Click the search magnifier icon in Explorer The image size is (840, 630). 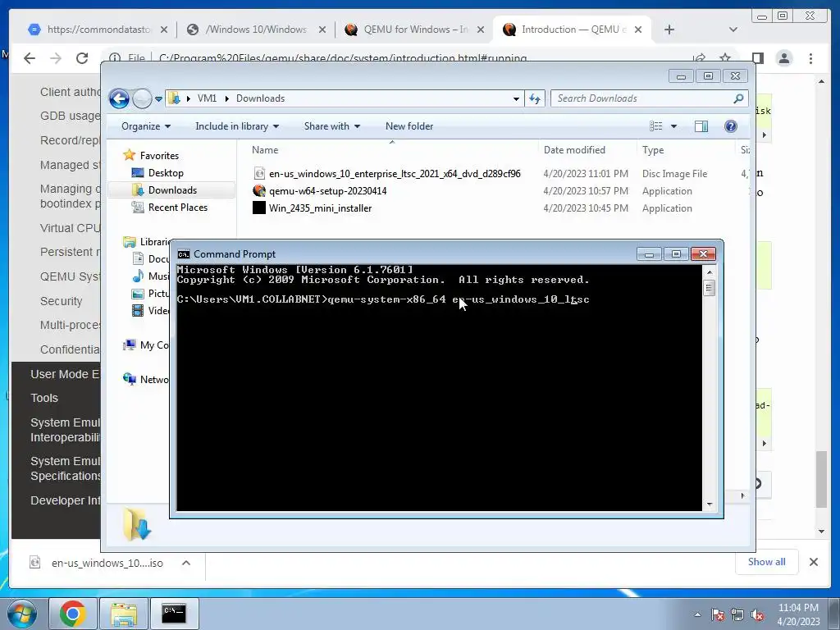click(x=739, y=98)
